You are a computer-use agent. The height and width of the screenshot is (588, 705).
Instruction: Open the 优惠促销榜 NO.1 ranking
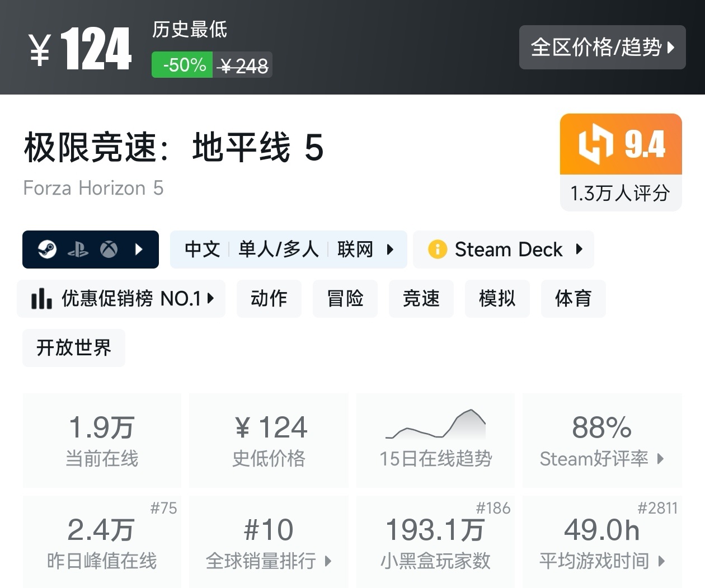[121, 299]
